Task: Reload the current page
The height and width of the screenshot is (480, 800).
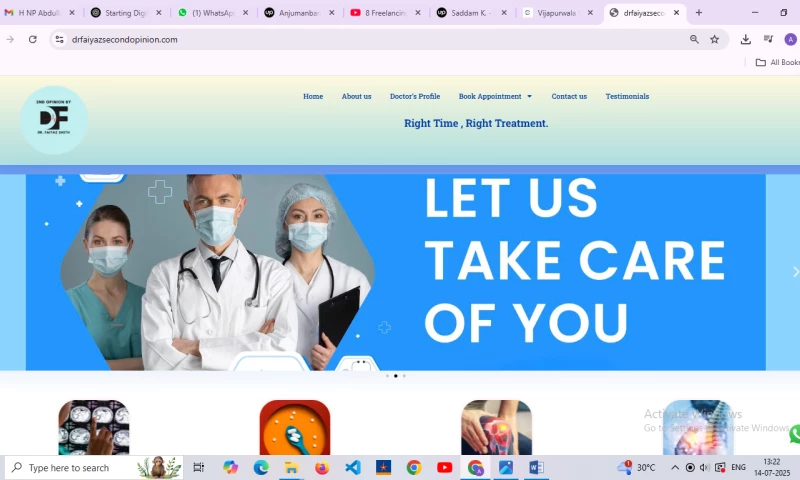Action: [x=33, y=39]
